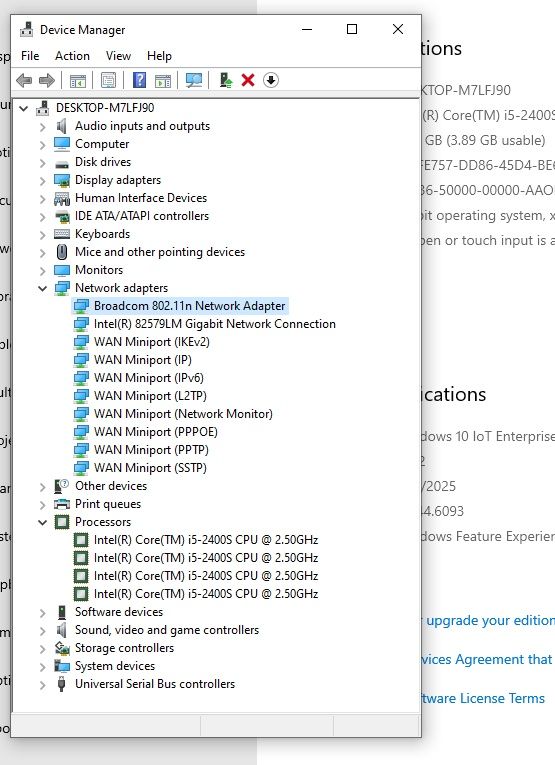555x765 pixels.
Task: Select Broadcom 802.11n Network Adapter
Action: tap(189, 306)
